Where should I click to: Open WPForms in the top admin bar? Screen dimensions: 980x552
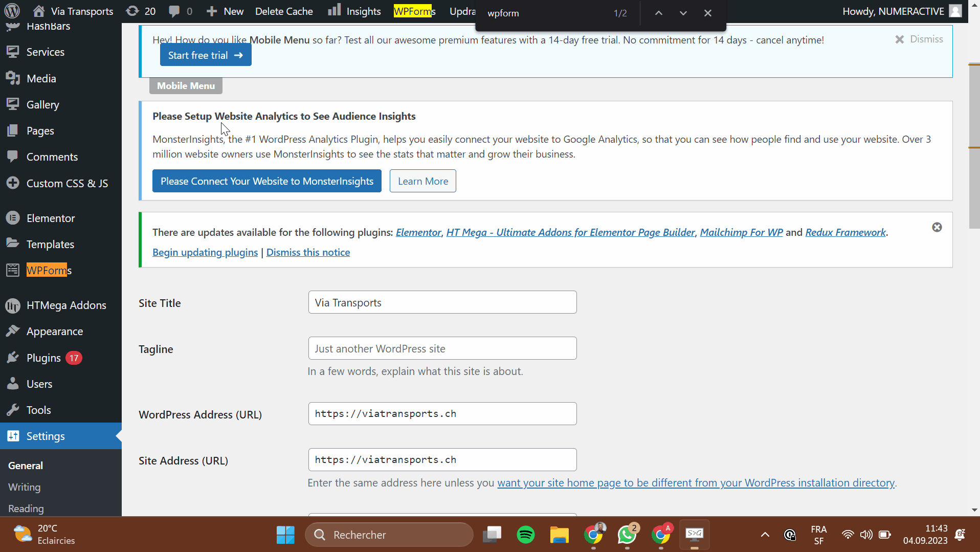click(x=414, y=11)
